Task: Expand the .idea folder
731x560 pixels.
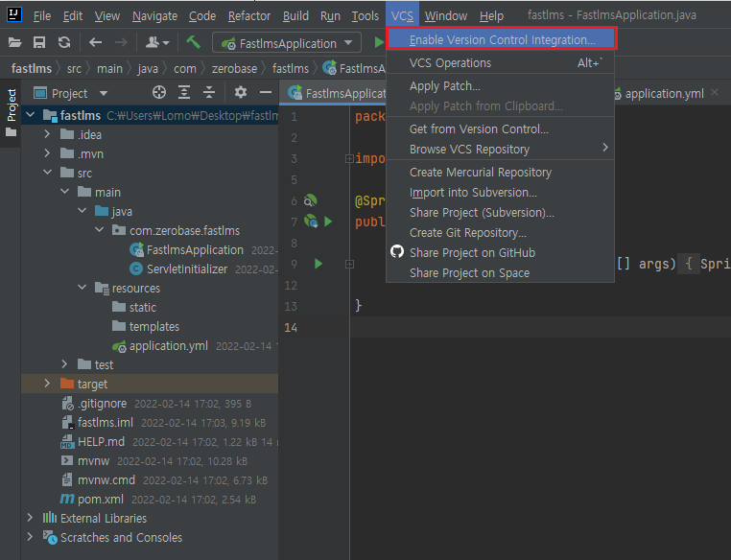Action: tap(47, 134)
